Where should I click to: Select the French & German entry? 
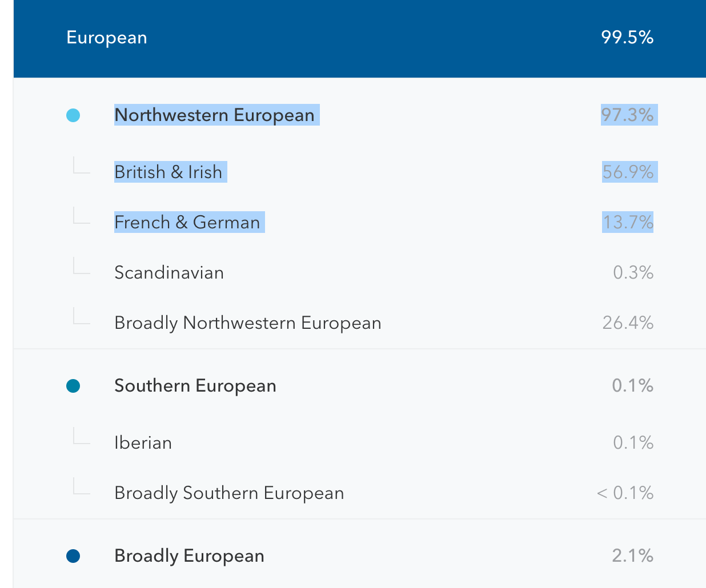tap(187, 222)
